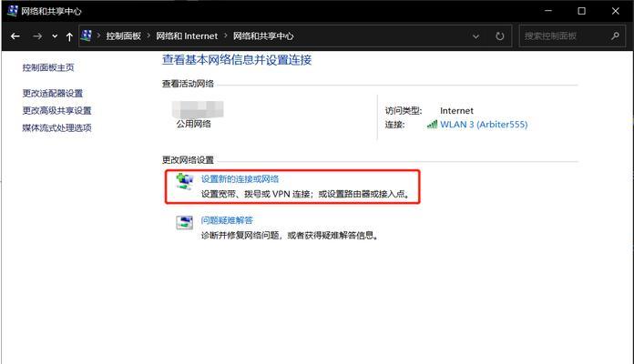Screen dimensions: 634x364
Task: Open the 问题疑难解答 link
Action: [x=227, y=220]
